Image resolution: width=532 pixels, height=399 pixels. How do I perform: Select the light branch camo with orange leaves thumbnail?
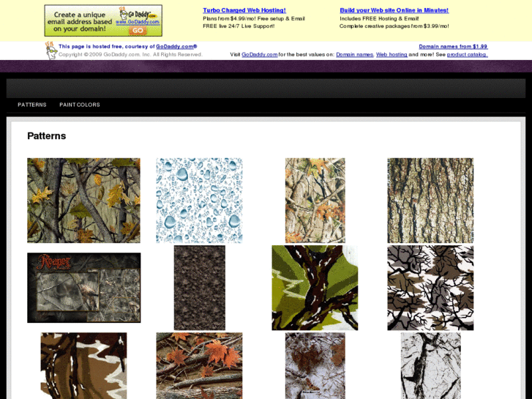315,201
